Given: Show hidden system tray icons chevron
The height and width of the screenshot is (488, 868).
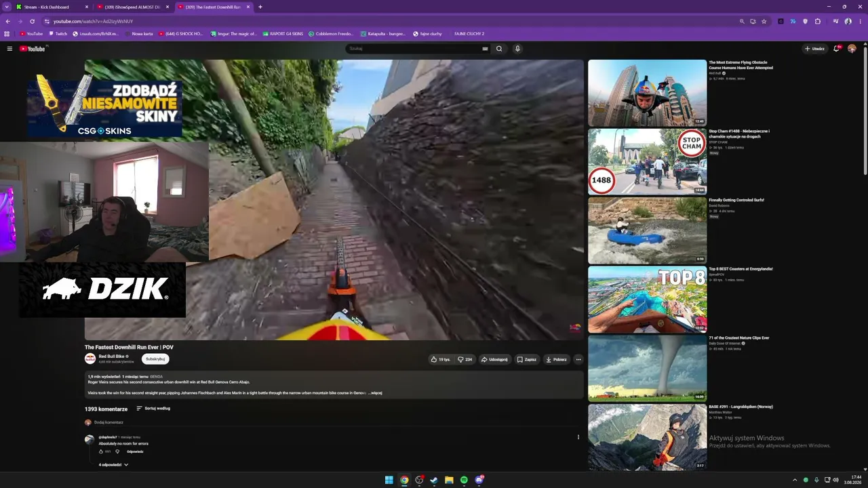Looking at the screenshot, I should pos(795,480).
